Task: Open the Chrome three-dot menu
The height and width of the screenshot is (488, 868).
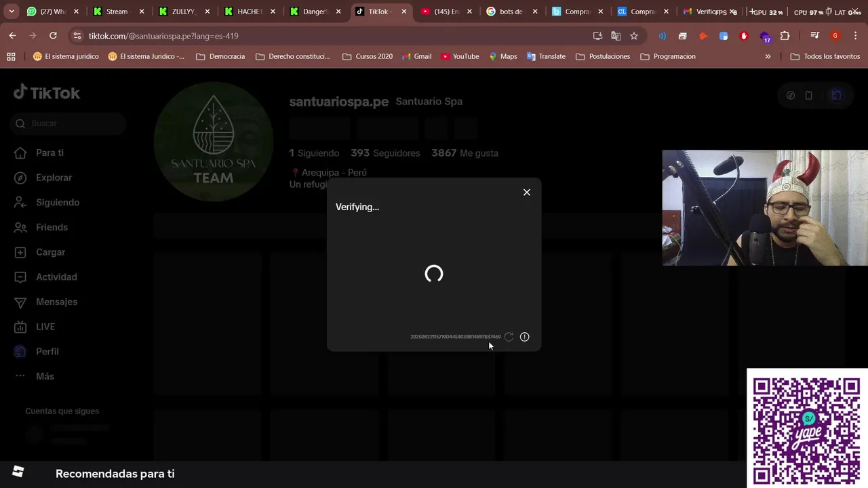Action: tap(856, 36)
